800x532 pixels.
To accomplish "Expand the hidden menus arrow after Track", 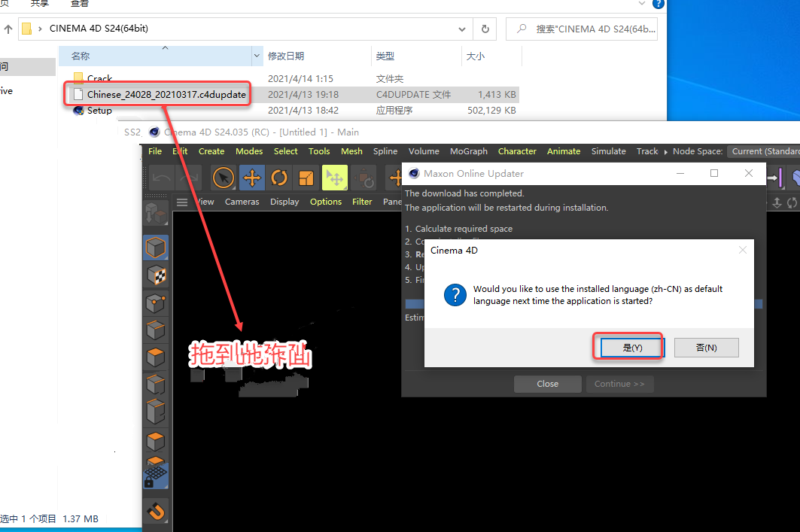I will pos(666,151).
